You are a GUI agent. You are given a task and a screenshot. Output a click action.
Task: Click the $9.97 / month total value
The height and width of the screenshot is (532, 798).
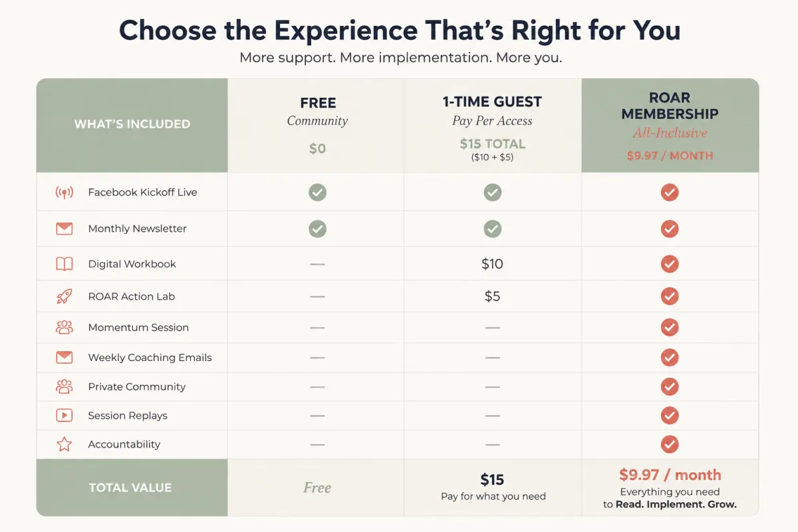(670, 475)
